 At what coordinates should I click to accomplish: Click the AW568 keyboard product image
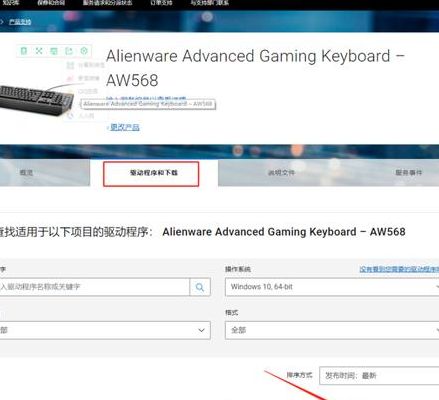tap(36, 100)
